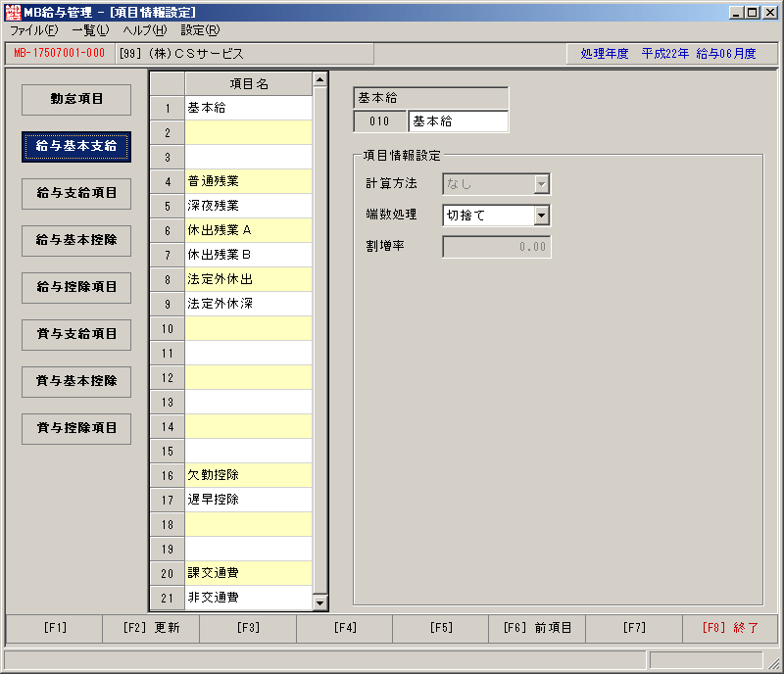The image size is (784, 674).
Task: Open the ファイル(F) menu
Action: 34,30
